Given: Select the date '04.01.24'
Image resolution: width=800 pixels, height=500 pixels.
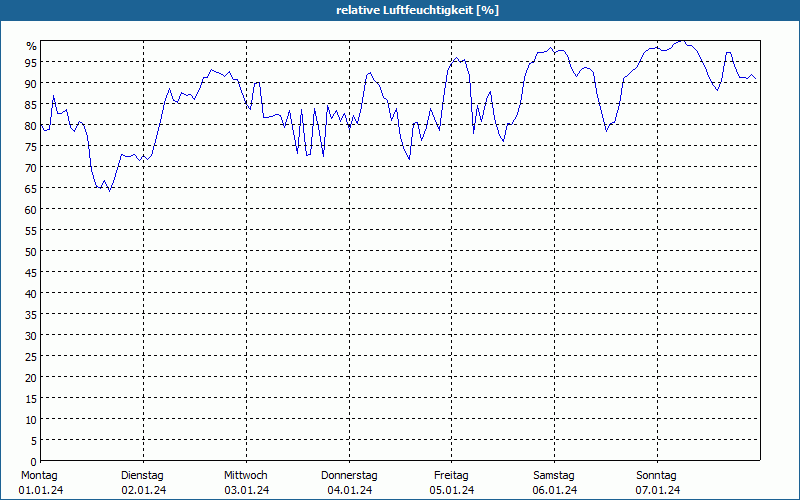Looking at the screenshot, I should click(x=349, y=490).
